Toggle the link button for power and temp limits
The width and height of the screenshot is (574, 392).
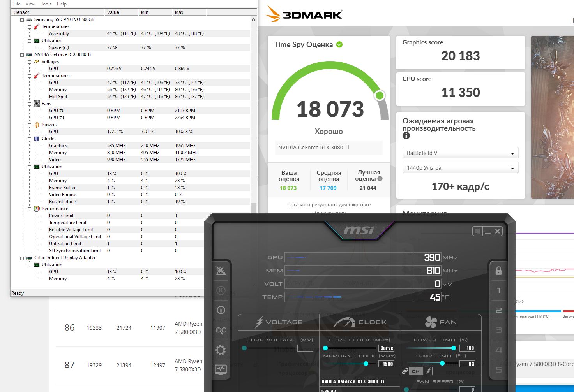pos(405,371)
